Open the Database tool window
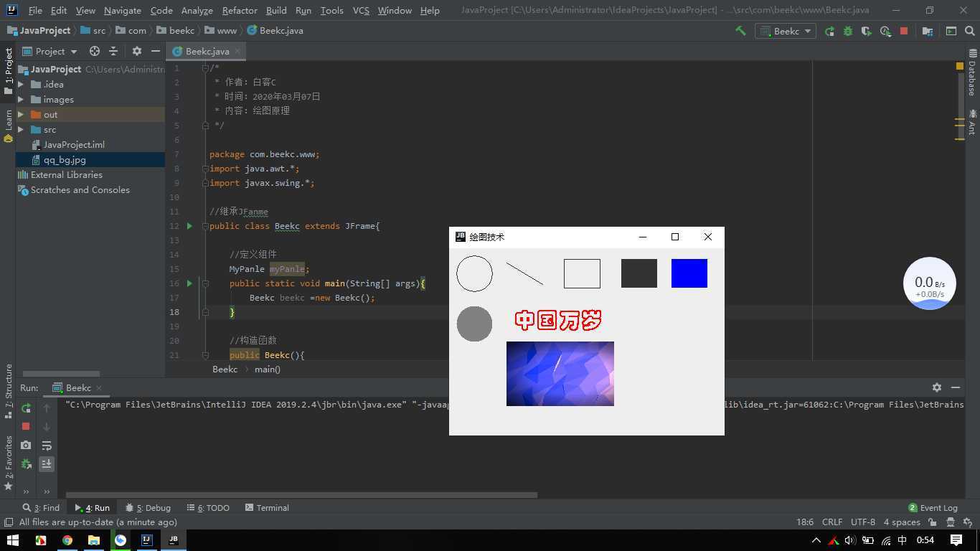Image resolution: width=980 pixels, height=551 pixels. pyautogui.click(x=973, y=72)
